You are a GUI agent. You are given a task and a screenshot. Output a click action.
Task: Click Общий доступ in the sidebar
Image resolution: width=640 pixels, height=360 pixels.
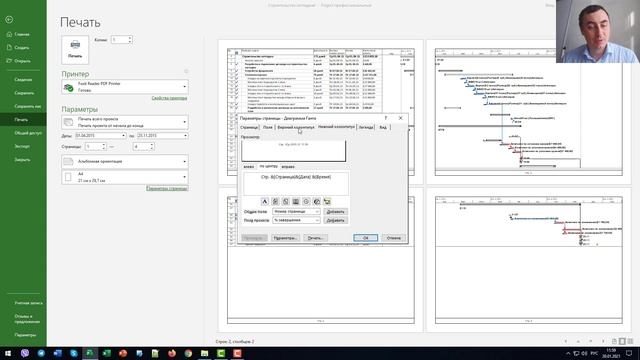[x=28, y=133]
